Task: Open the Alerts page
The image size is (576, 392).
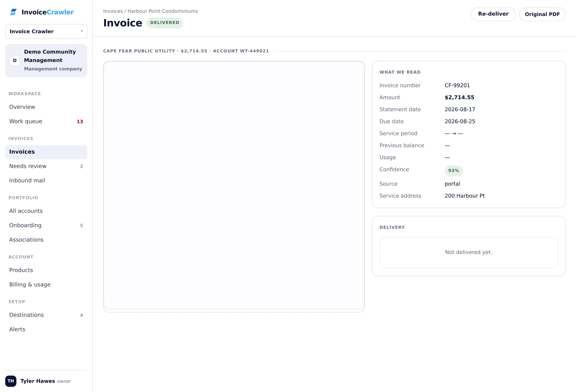Action: coord(46,330)
